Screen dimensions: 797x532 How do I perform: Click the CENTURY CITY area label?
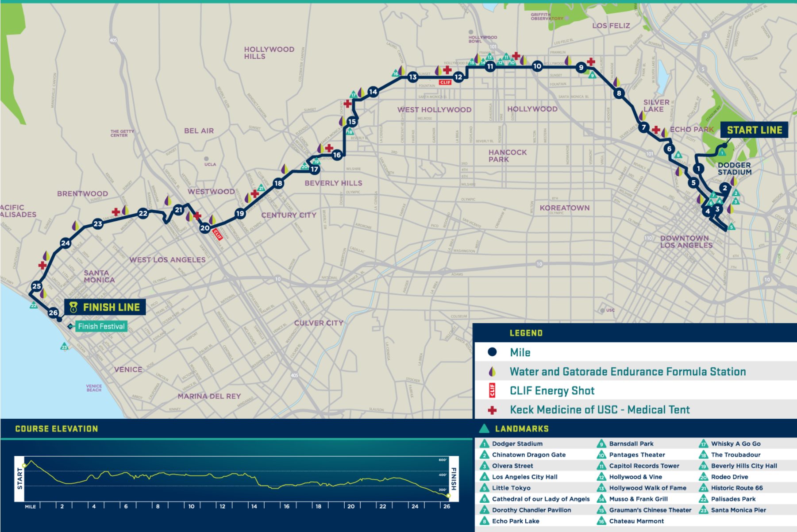289,215
